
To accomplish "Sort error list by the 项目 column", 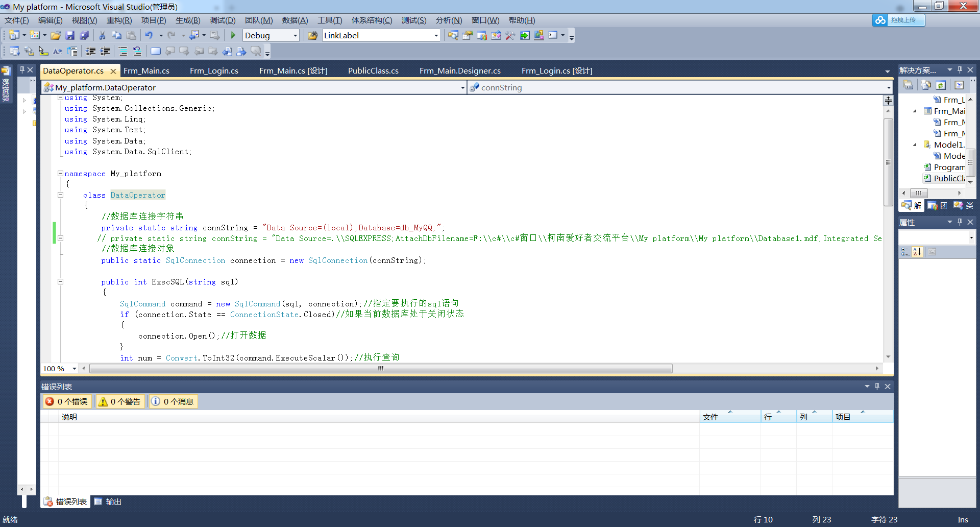I will coord(863,417).
